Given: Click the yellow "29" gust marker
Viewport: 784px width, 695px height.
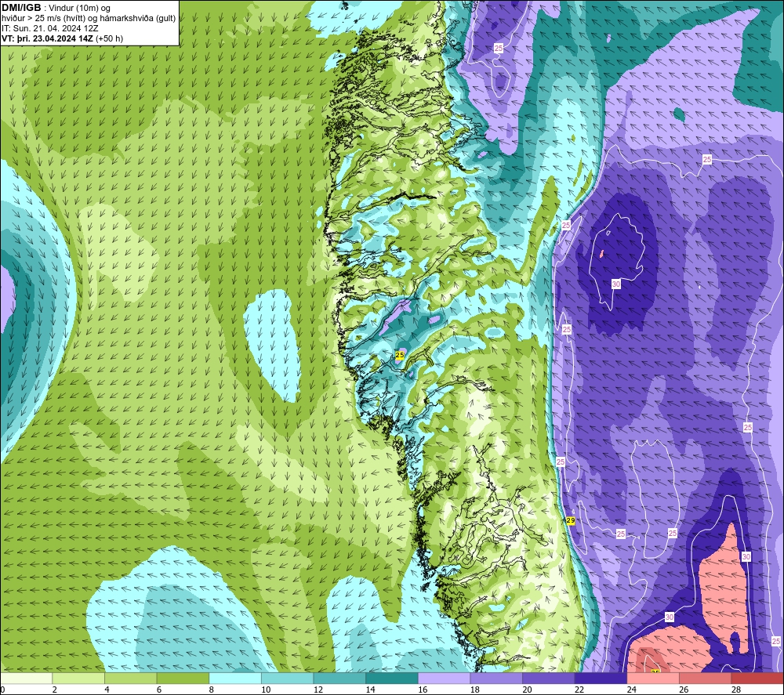Looking at the screenshot, I should pos(571,520).
